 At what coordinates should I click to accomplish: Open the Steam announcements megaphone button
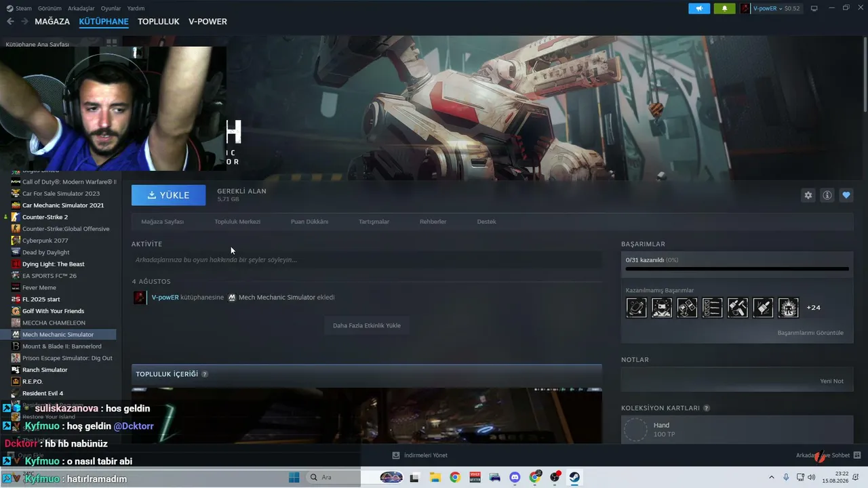tap(699, 8)
